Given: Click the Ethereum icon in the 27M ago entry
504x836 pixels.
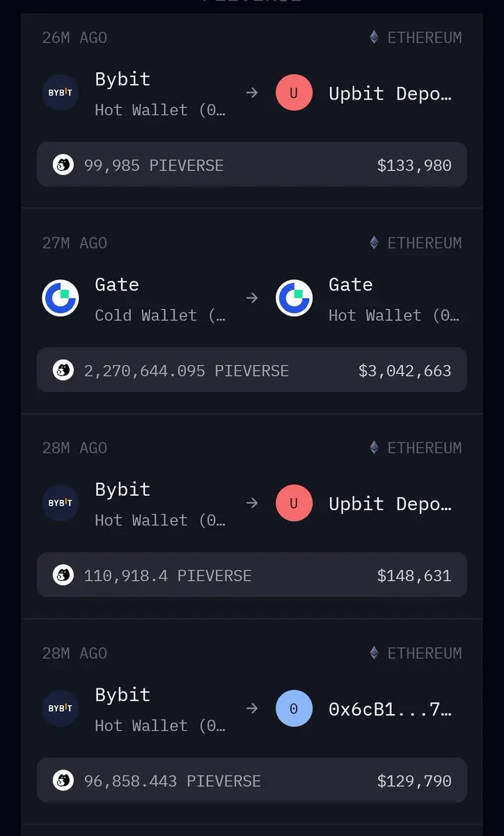Looking at the screenshot, I should 375,242.
